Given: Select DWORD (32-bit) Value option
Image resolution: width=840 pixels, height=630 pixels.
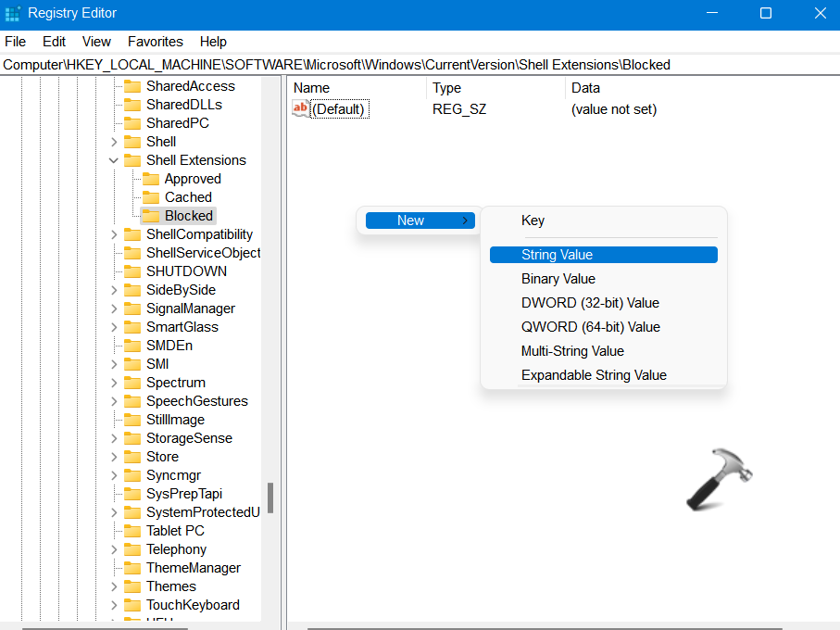Looking at the screenshot, I should point(590,303).
